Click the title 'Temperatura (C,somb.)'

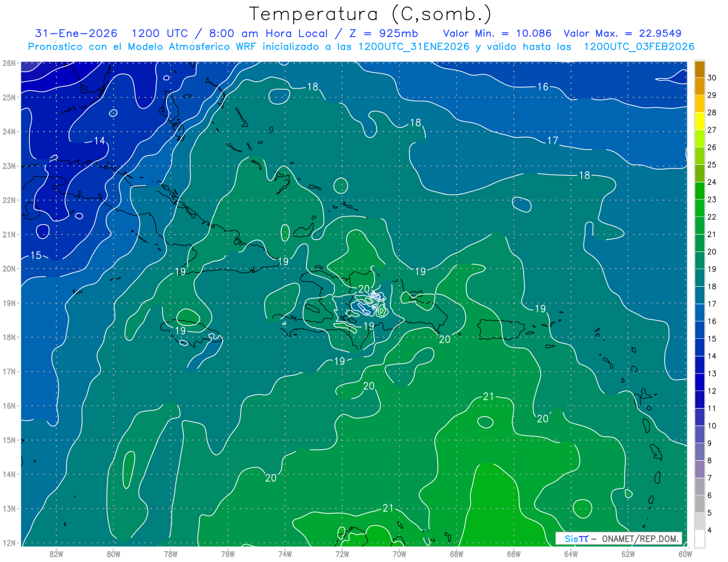(370, 14)
